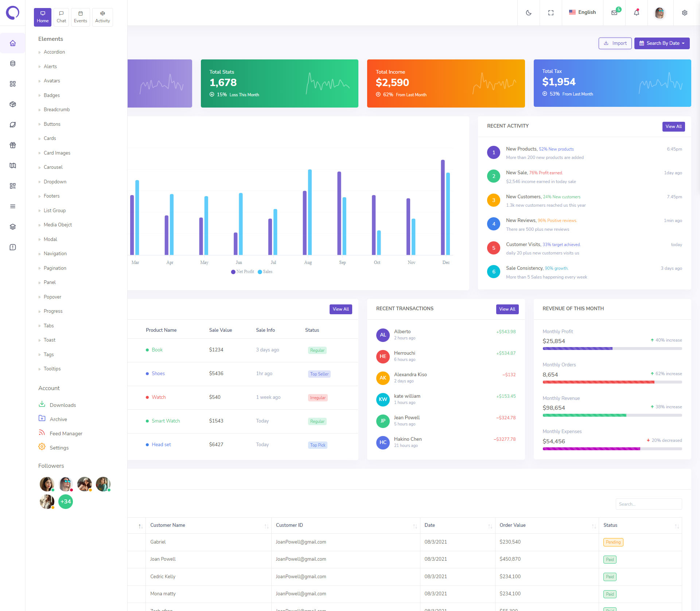Switch to the Activity tab
The width and height of the screenshot is (700, 611).
tap(102, 17)
